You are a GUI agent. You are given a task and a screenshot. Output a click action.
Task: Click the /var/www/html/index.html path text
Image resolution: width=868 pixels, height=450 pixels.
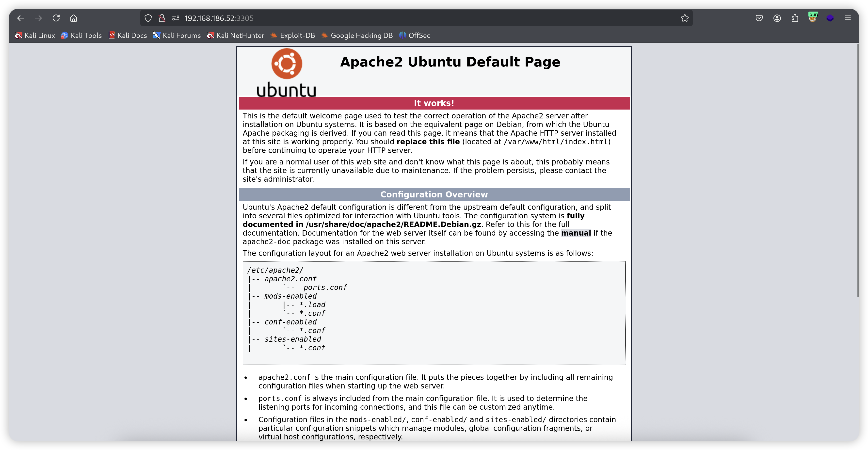556,142
